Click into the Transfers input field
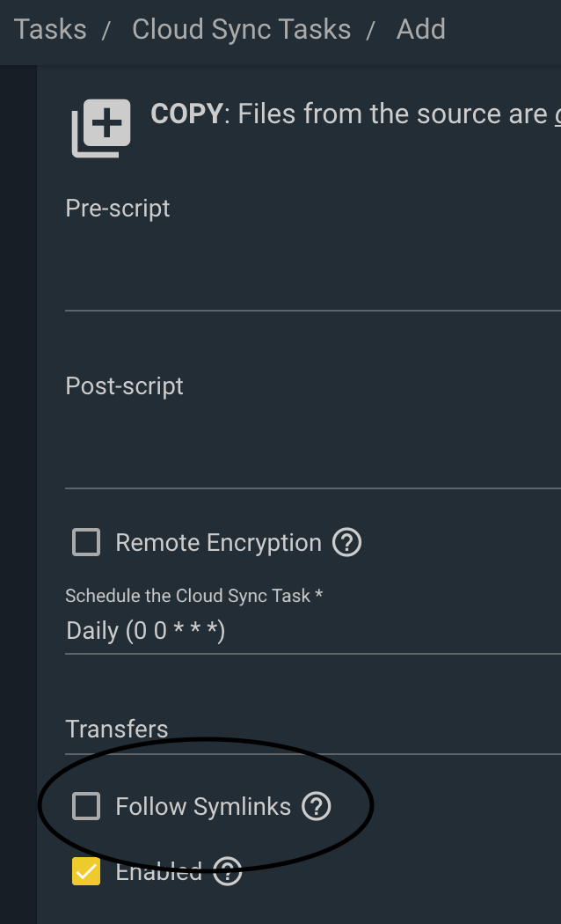The height and width of the screenshot is (924, 561). click(x=312, y=730)
